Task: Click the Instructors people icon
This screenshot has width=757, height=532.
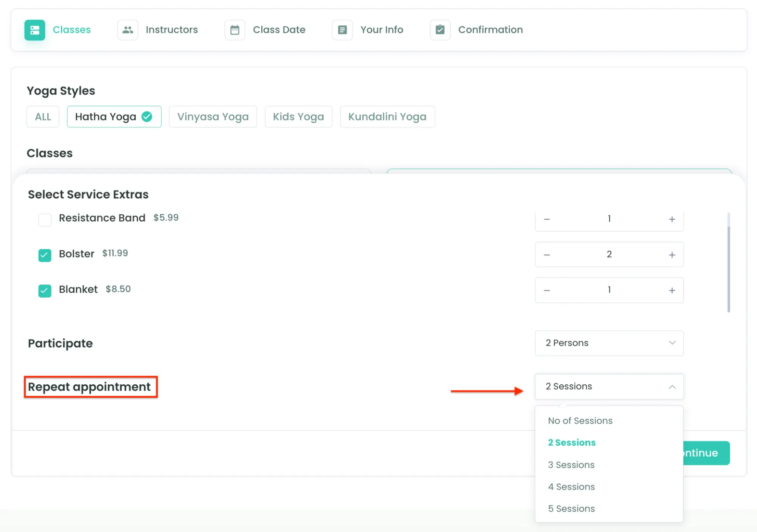Action: [128, 30]
